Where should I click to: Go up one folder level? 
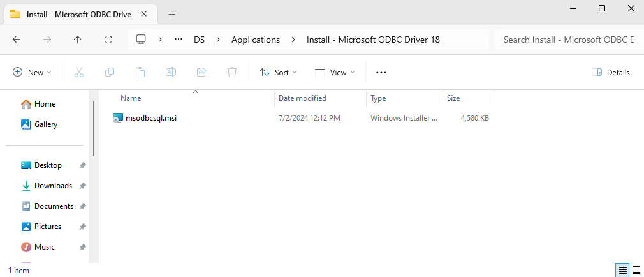point(78,40)
